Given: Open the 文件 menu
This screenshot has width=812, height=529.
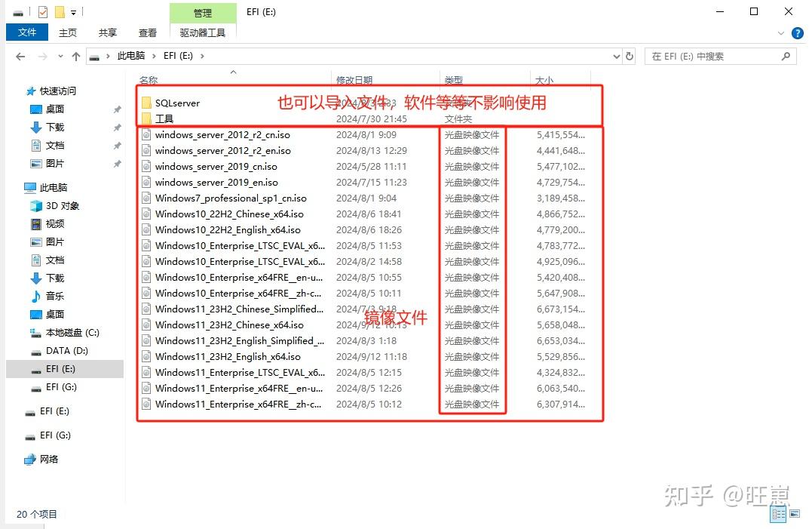Looking at the screenshot, I should click(x=27, y=32).
